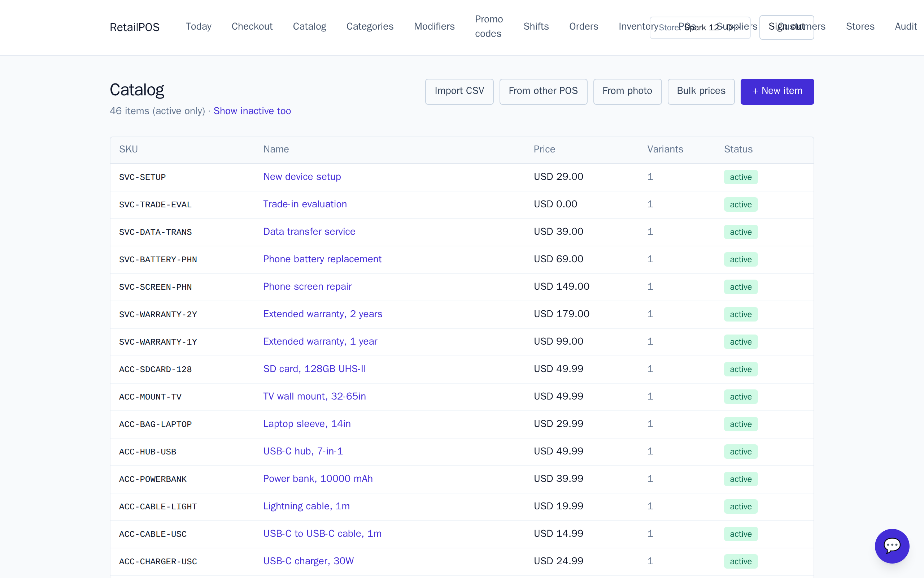The width and height of the screenshot is (924, 578).
Task: Open the Phone screen repair item
Action: click(308, 287)
